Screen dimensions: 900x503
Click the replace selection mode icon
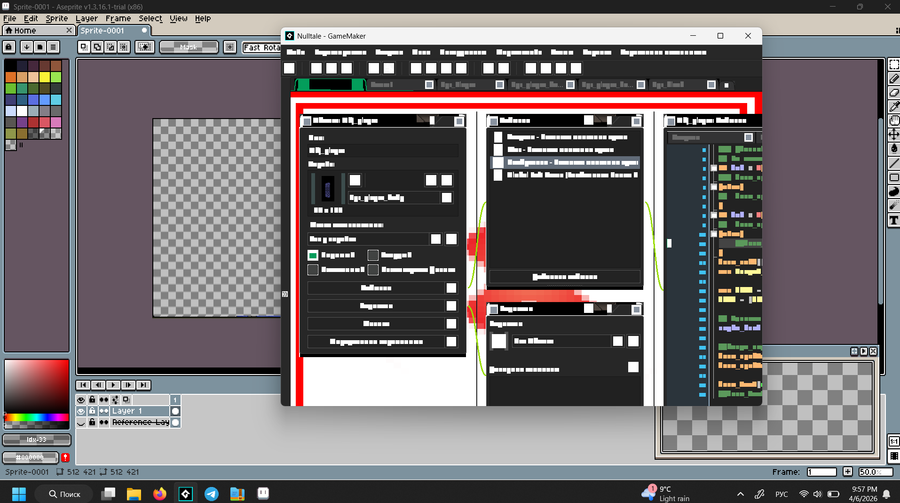point(84,47)
